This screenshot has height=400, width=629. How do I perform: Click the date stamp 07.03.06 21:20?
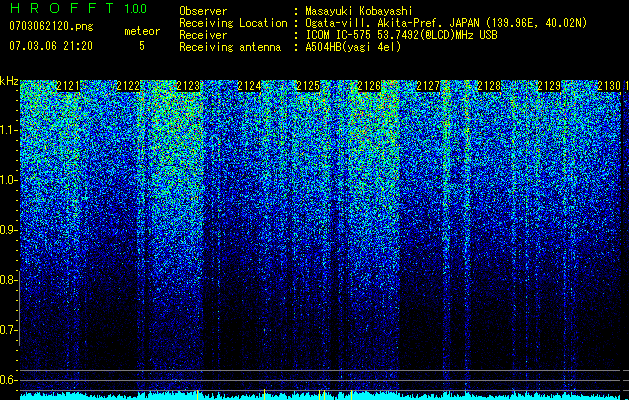(51, 46)
